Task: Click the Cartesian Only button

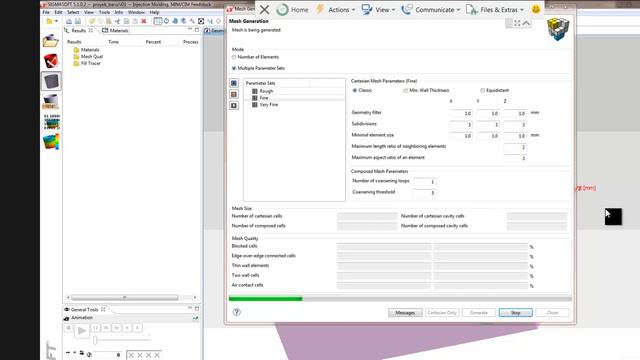Action: pos(442,313)
